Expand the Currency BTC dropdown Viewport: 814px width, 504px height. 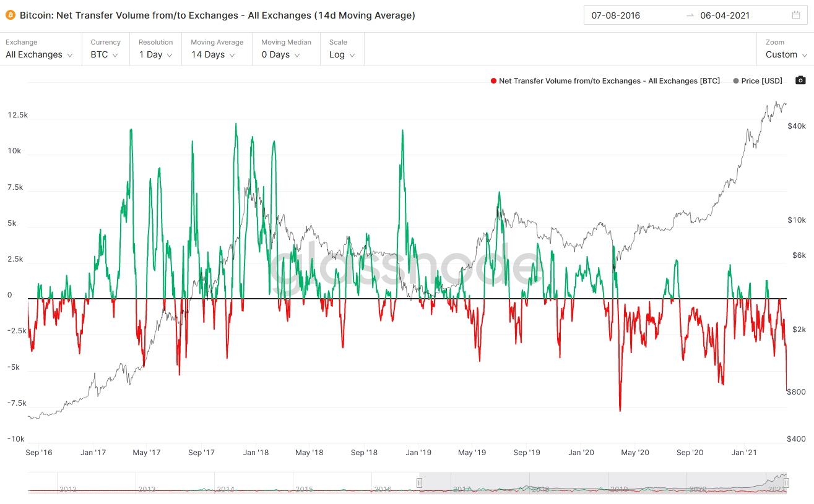[x=105, y=54]
